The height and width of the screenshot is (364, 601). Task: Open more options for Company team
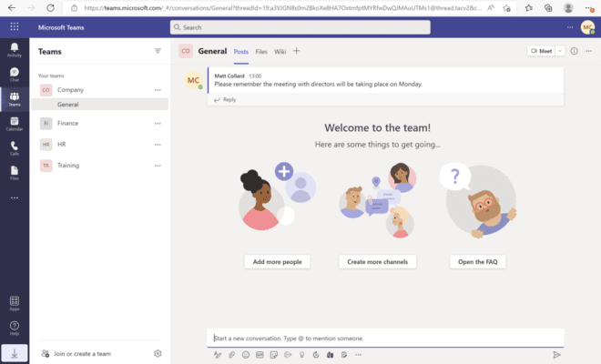point(158,90)
